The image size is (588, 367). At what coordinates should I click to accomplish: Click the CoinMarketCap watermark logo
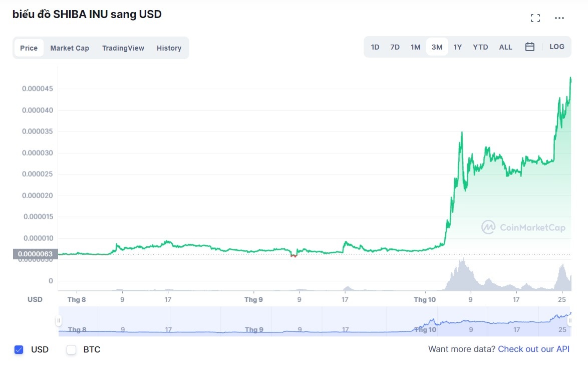coord(523,228)
